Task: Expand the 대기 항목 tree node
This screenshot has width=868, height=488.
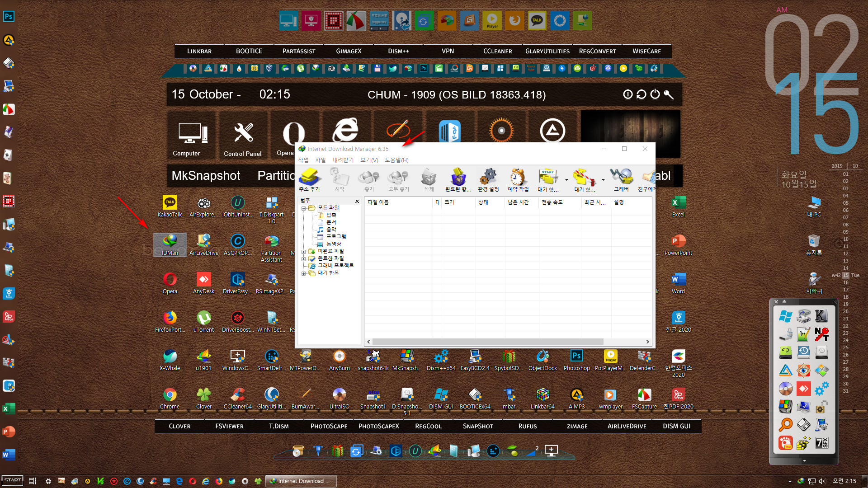Action: [x=304, y=273]
